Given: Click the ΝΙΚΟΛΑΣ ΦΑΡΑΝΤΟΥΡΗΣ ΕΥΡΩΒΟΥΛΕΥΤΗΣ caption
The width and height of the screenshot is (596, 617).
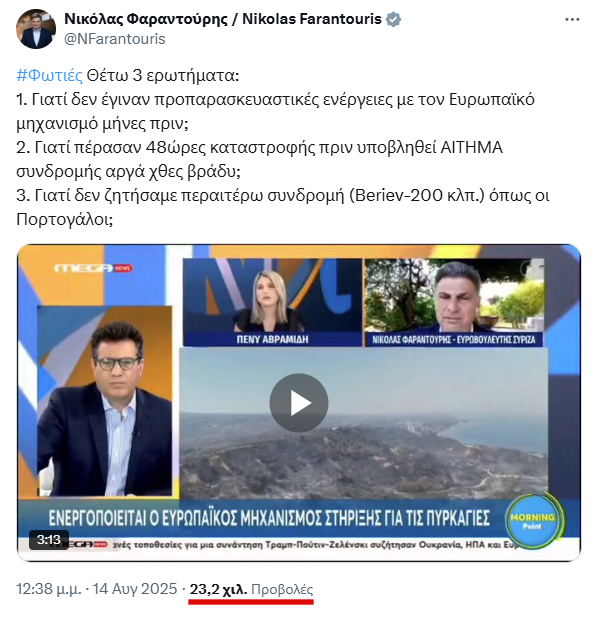Looking at the screenshot, I should (x=454, y=340).
